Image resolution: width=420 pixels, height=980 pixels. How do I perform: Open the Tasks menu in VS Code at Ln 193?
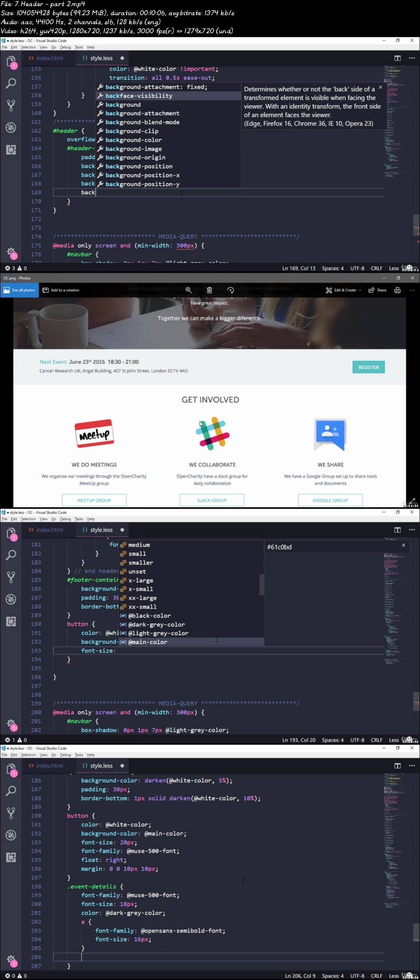79,519
